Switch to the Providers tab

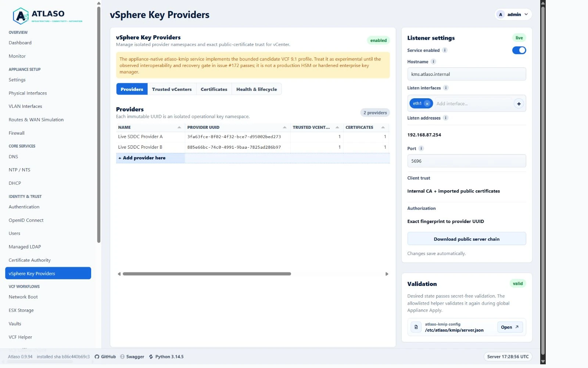(132, 89)
